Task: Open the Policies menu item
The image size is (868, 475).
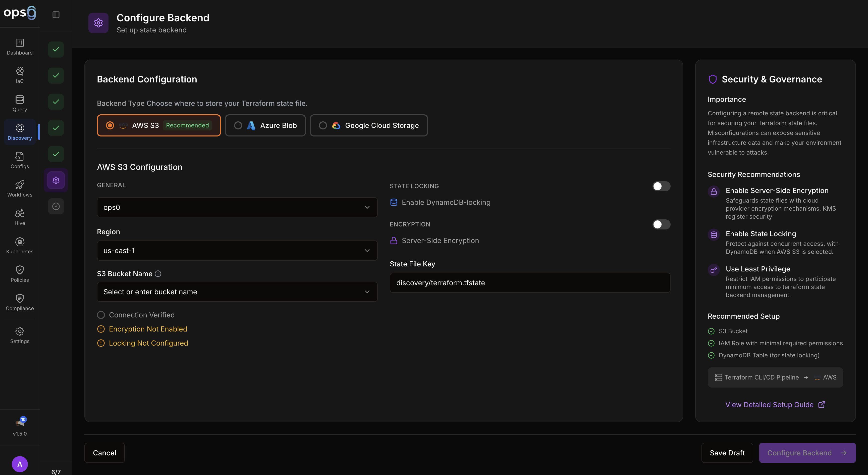Action: (20, 274)
